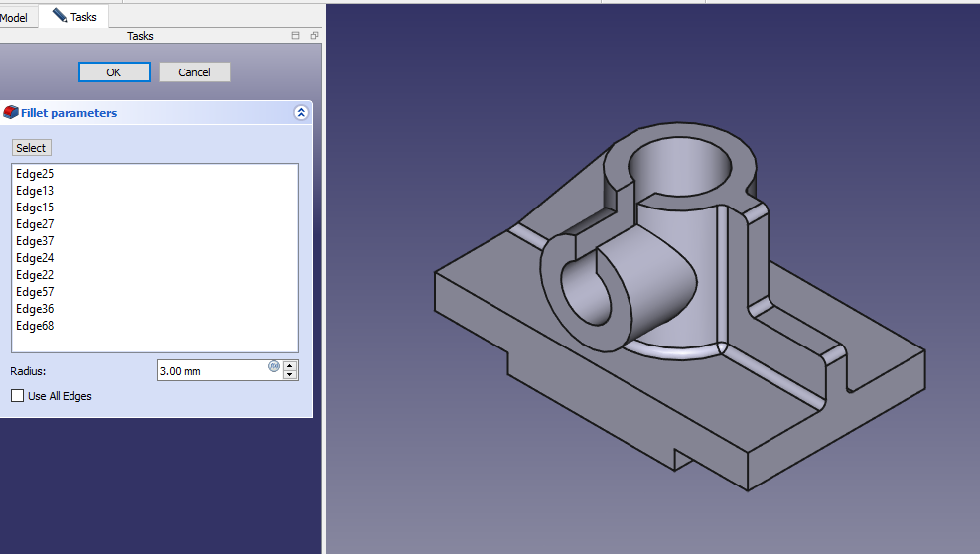Click the pencil icon on Tasks tab
Image resolution: width=980 pixels, height=554 pixels.
coord(60,16)
